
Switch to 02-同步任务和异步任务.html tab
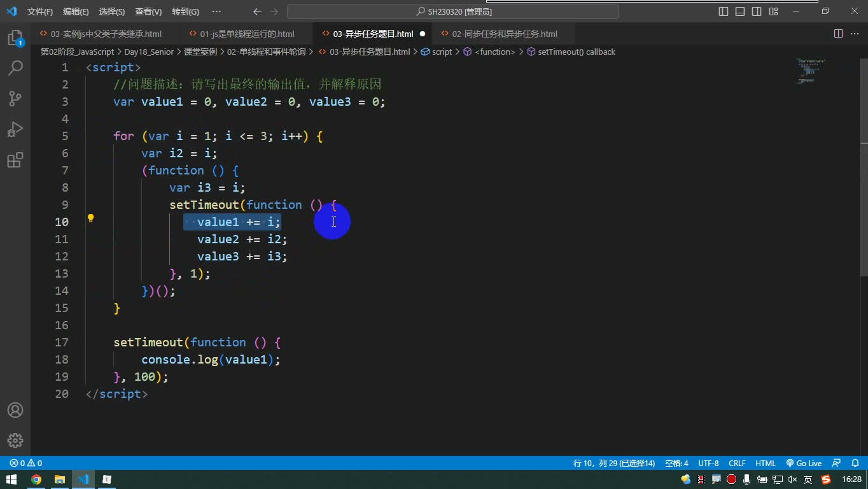[504, 34]
